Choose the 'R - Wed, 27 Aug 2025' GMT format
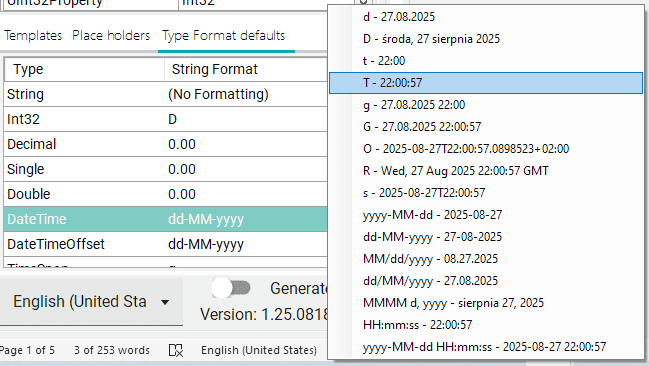The height and width of the screenshot is (366, 649). (486, 171)
